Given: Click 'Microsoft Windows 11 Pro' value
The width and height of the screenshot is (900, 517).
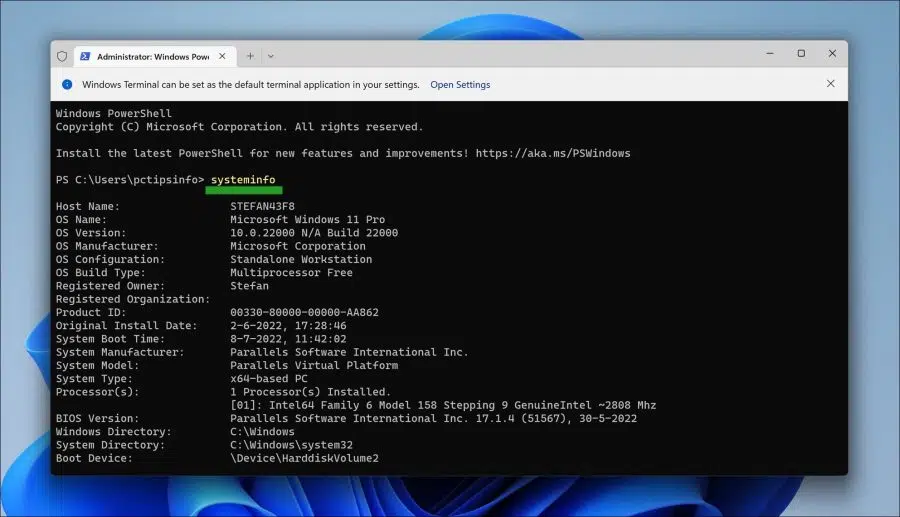Looking at the screenshot, I should (308, 219).
